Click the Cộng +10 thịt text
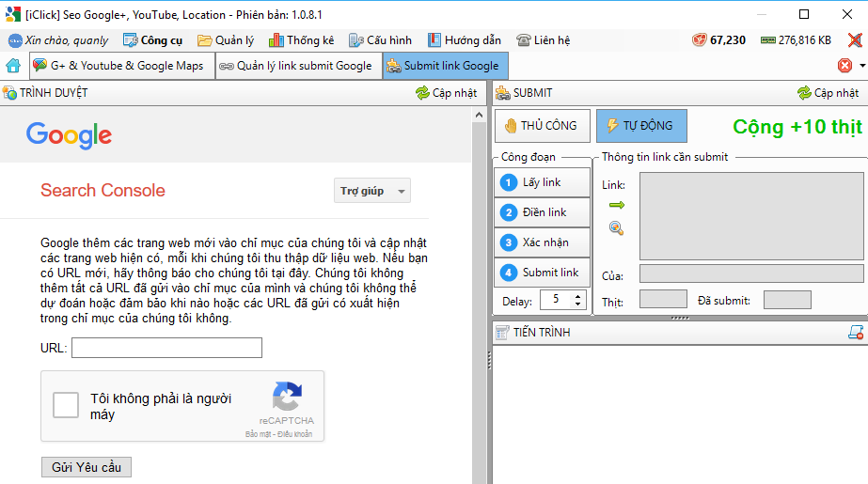 pos(797,127)
